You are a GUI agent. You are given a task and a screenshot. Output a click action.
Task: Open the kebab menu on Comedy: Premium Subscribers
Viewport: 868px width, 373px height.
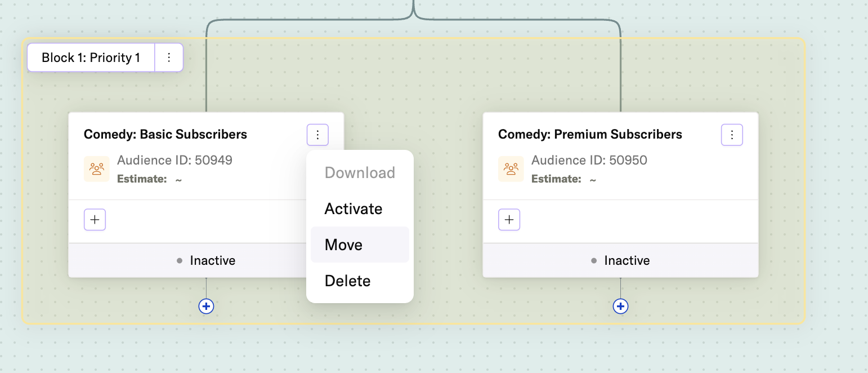click(x=732, y=135)
